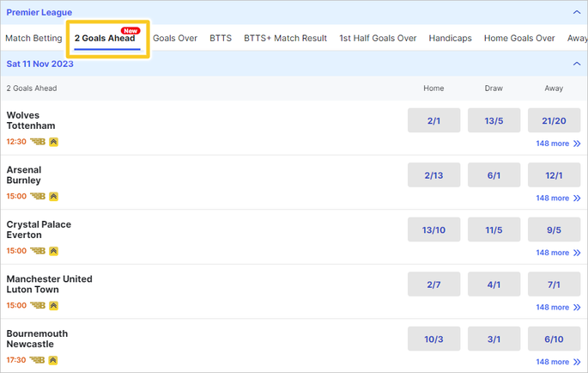Open the Bournemouth Newcastle match
Viewport: 588px width, 373px height.
point(37,339)
